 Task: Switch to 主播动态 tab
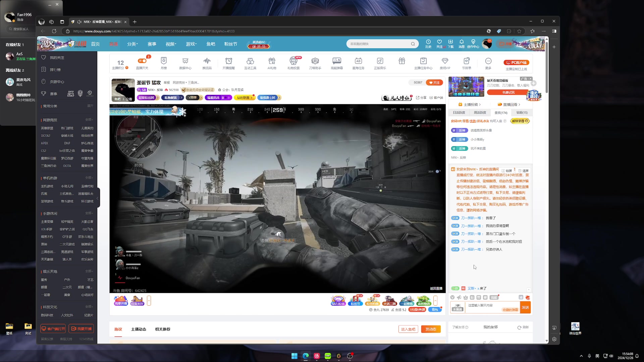139,329
